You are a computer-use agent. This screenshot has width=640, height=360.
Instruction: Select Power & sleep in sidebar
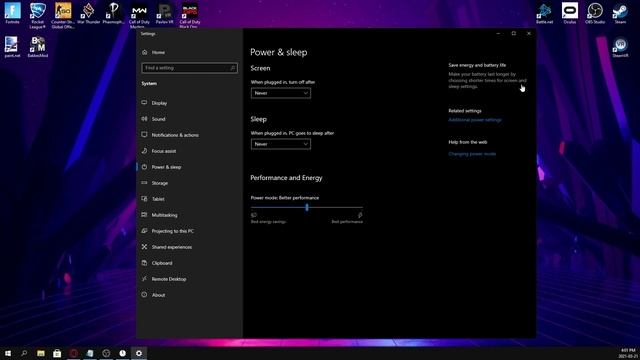[166, 167]
